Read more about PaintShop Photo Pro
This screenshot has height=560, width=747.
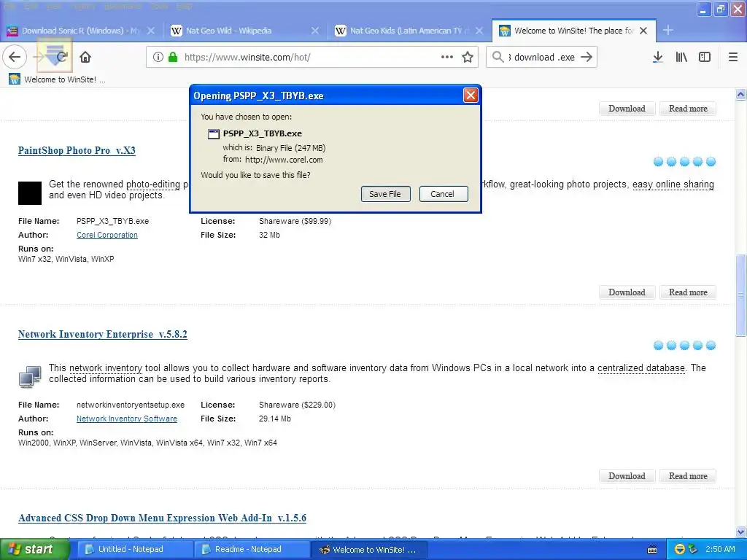[x=688, y=292]
